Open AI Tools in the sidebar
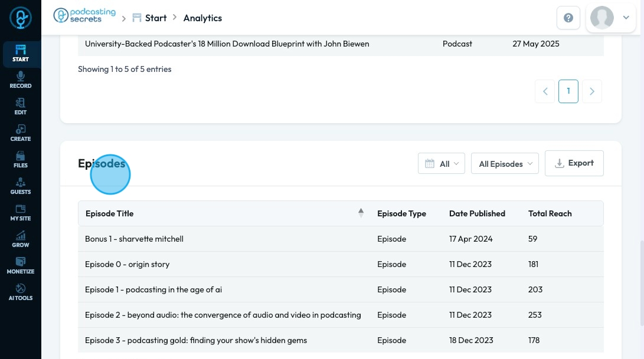This screenshot has height=359, width=644. (x=20, y=292)
